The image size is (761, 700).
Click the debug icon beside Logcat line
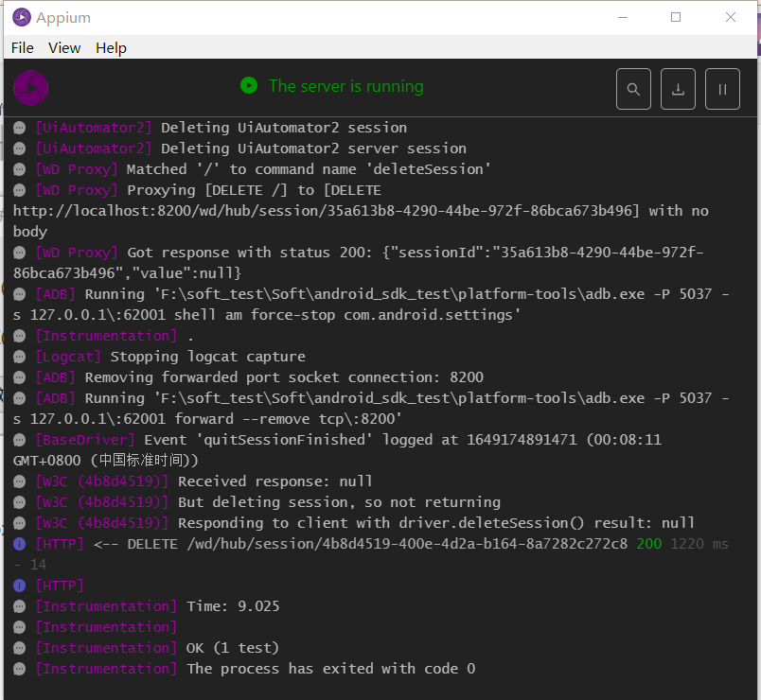[x=20, y=357]
